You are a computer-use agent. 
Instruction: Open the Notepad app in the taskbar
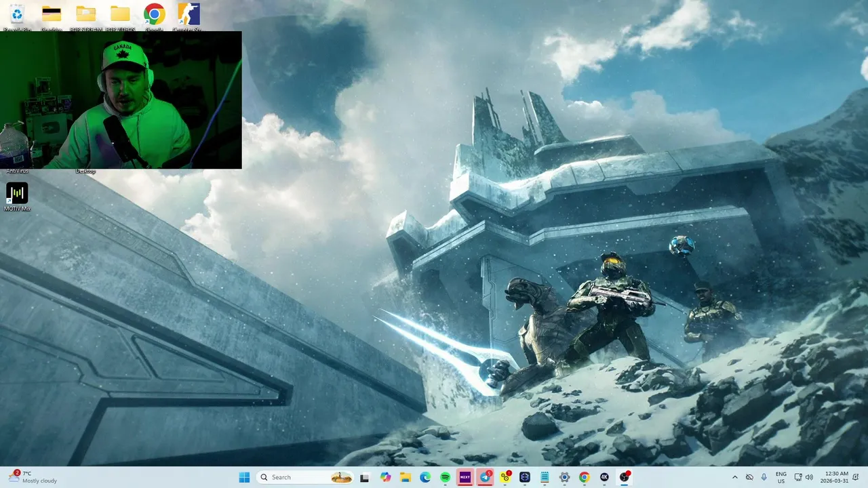pos(545,477)
